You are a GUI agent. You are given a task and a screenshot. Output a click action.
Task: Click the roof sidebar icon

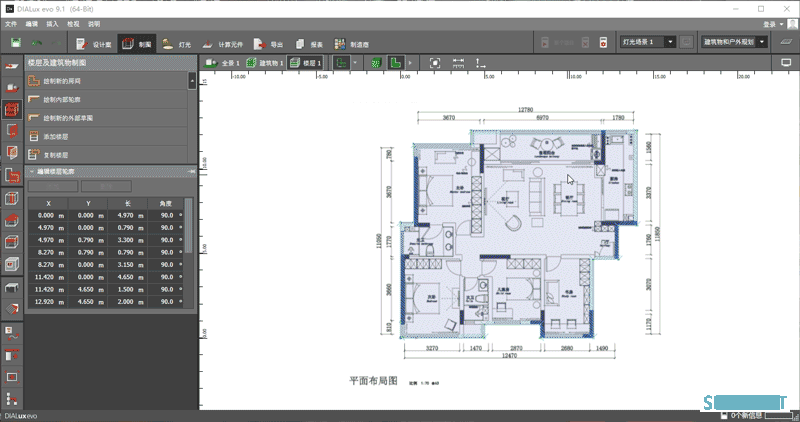[12, 220]
